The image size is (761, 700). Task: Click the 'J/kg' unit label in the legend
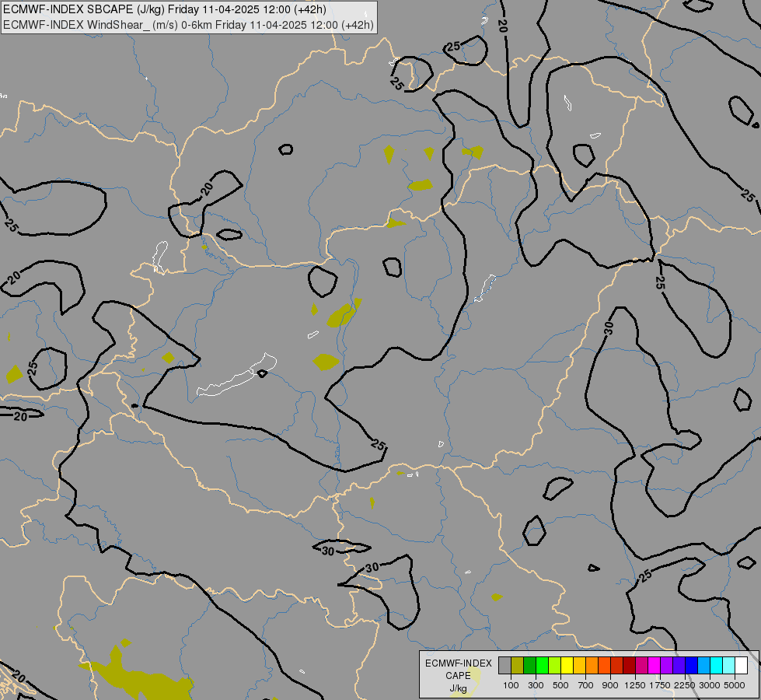tap(458, 688)
